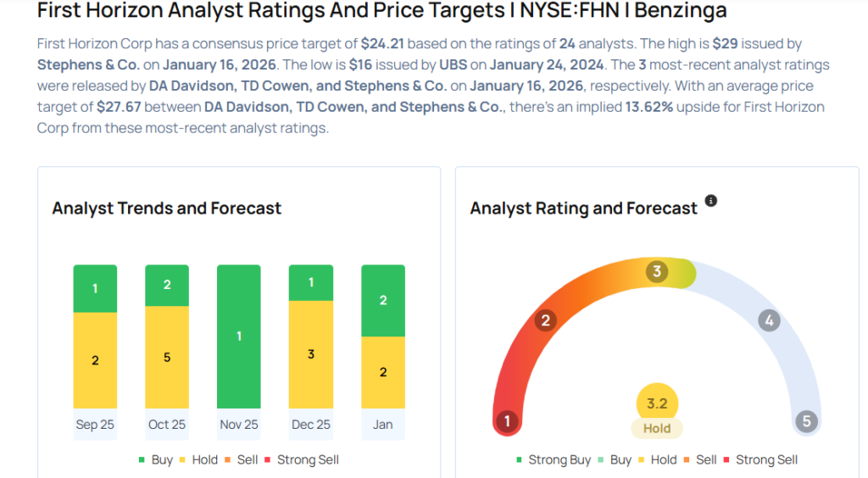Screen dimensions: 868x478
Task: Click the yellow 3.2 score circle
Action: [x=657, y=403]
